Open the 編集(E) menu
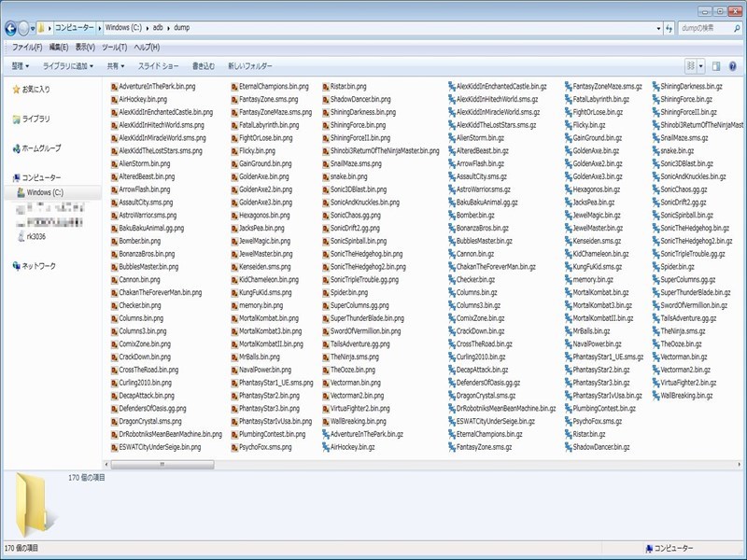 click(59, 48)
